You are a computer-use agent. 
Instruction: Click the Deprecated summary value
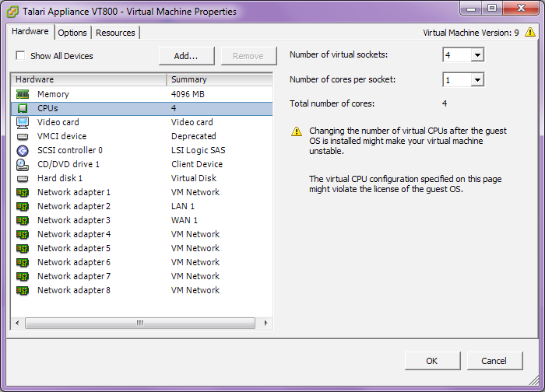[194, 136]
